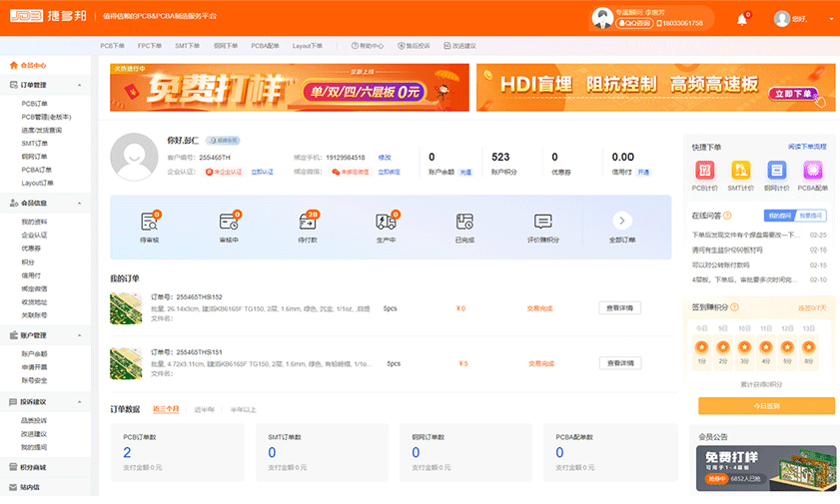The width and height of the screenshot is (840, 504).
Task: Click the 今日签到 check-in button
Action: 766,405
